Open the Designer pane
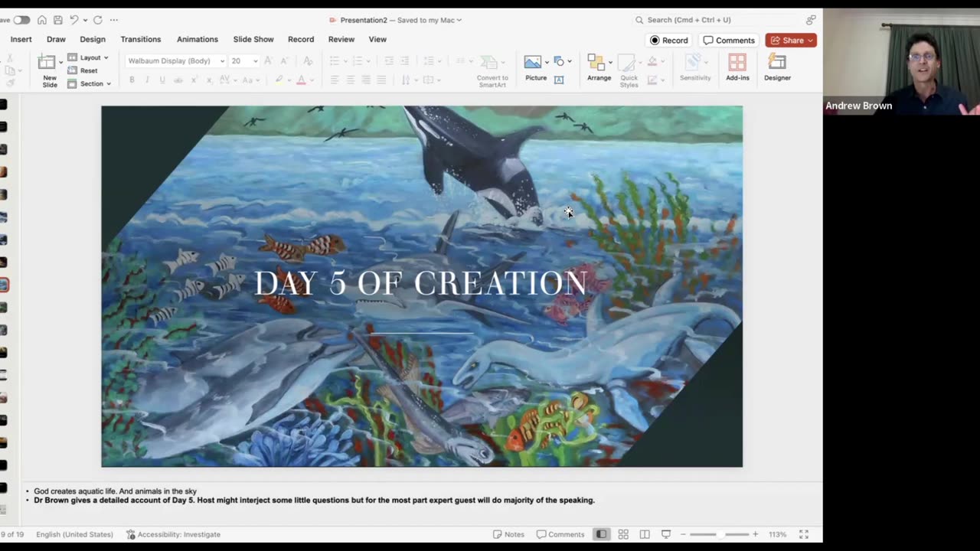980x551 pixels. pyautogui.click(x=777, y=67)
